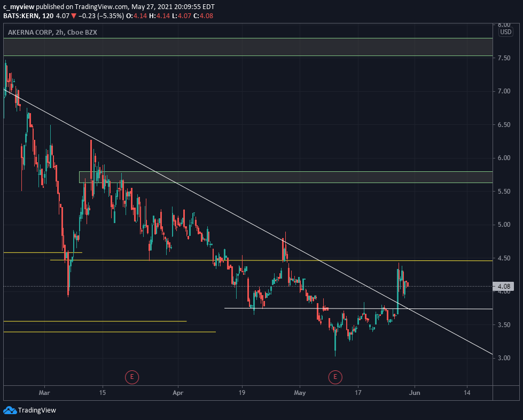Click the 7.50 price axis label
The image size is (523, 420).
coord(504,58)
